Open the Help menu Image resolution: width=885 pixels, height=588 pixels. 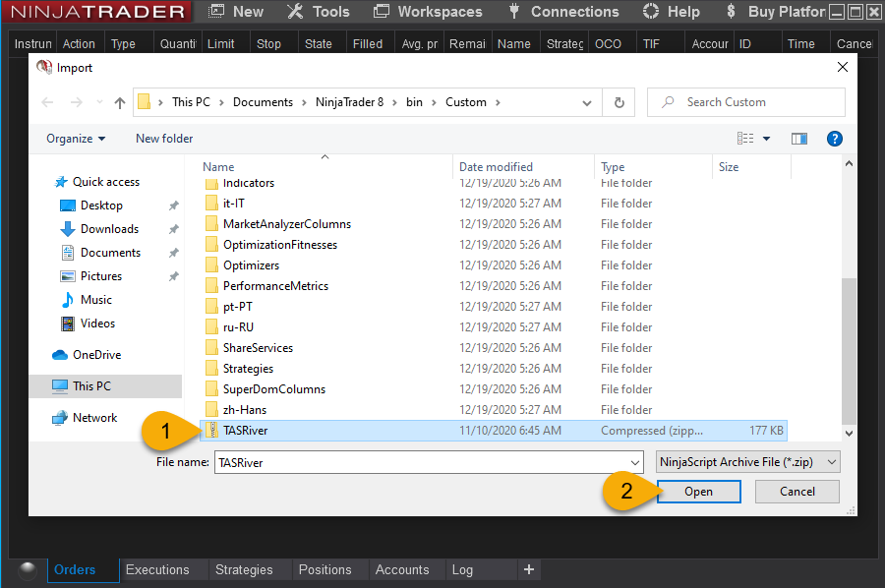[x=671, y=11]
